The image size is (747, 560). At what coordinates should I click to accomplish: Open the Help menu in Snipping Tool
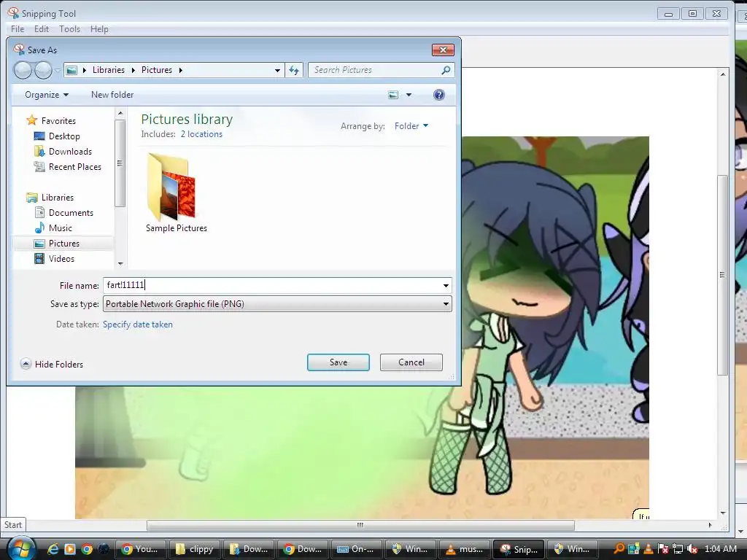coord(99,29)
